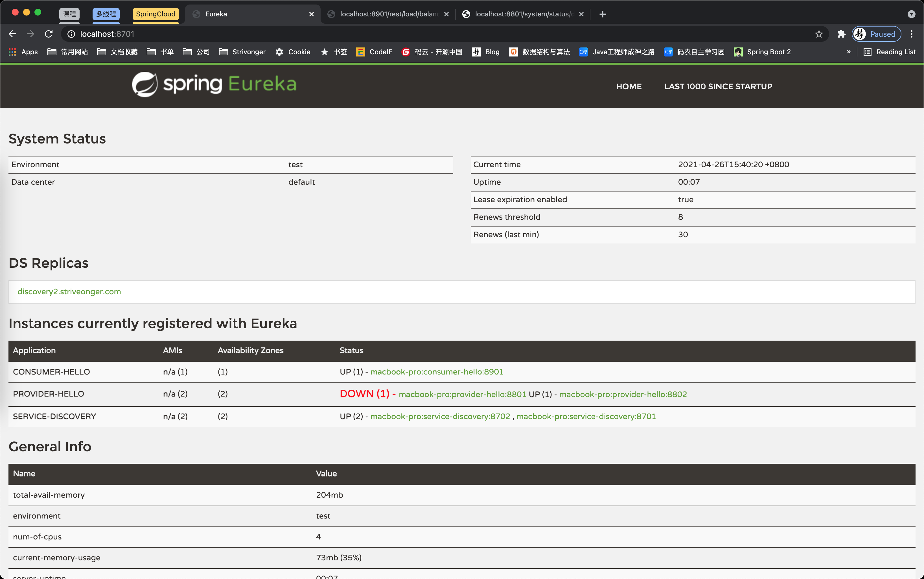Open macbook-pro:provider-hello:8801 instance link

[462, 394]
